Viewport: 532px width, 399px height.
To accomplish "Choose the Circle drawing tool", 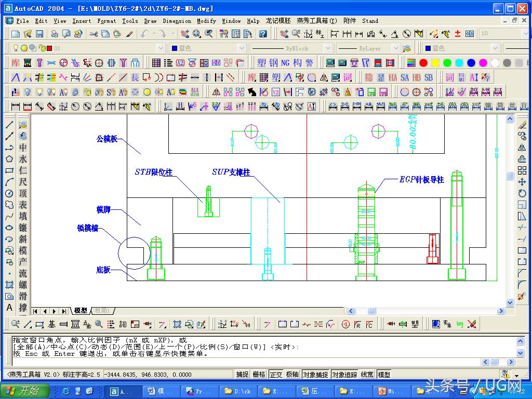I will click(x=9, y=193).
